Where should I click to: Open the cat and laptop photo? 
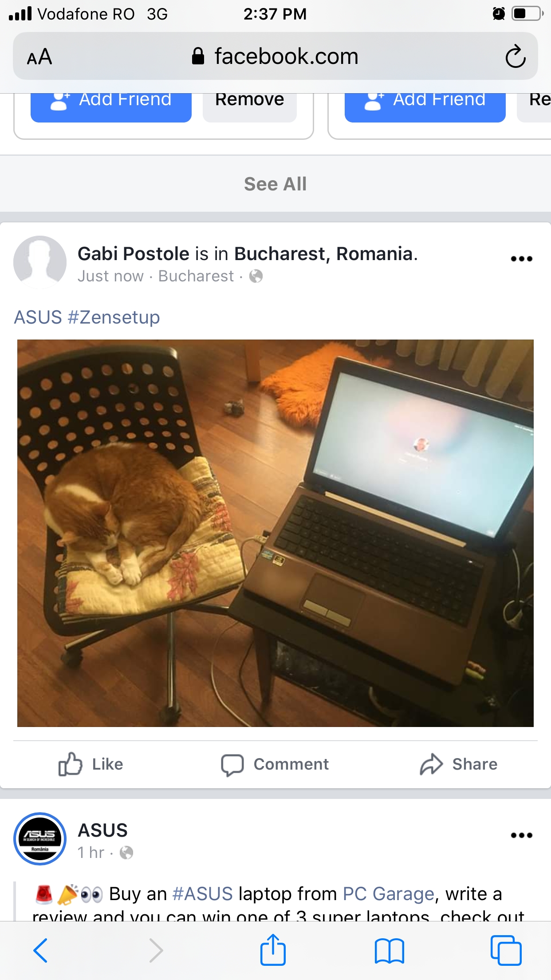pos(275,533)
